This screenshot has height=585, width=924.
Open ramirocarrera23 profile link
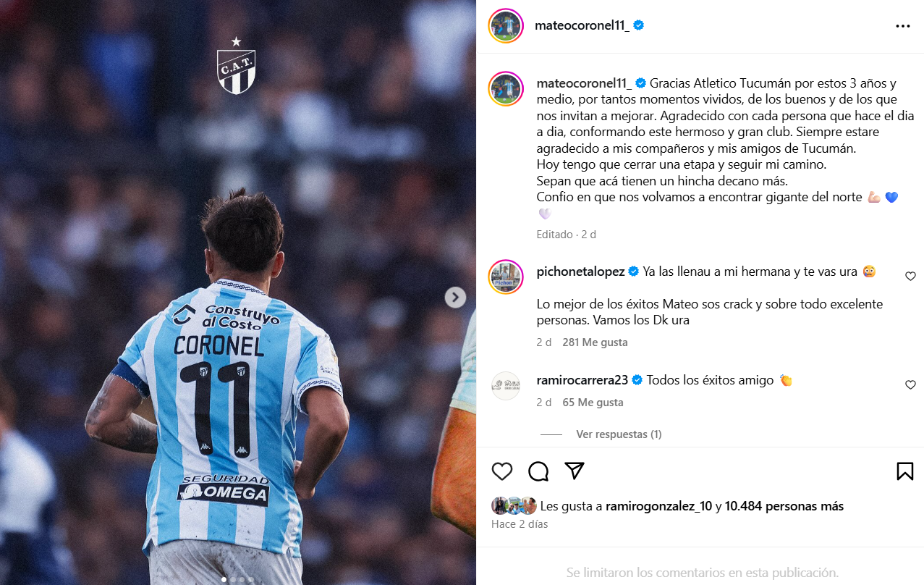pyautogui.click(x=584, y=380)
